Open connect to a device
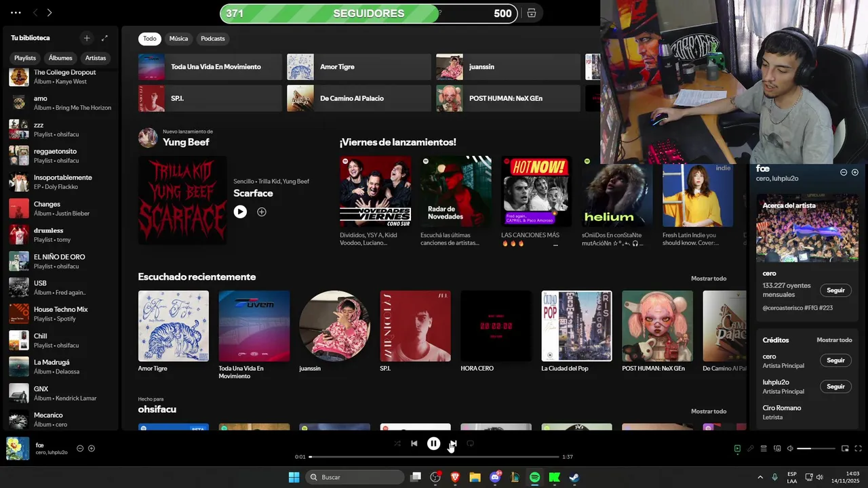Viewport: 868px width, 488px height. coord(777,449)
